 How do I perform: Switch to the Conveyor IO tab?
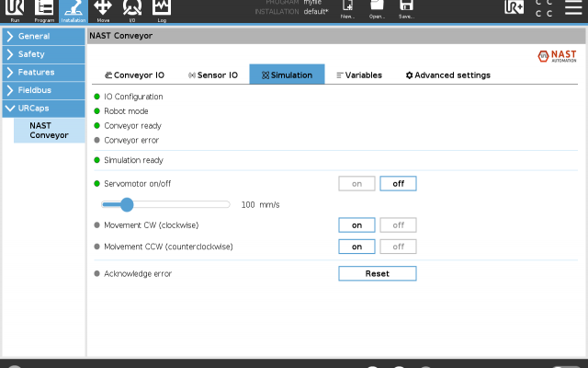click(134, 75)
